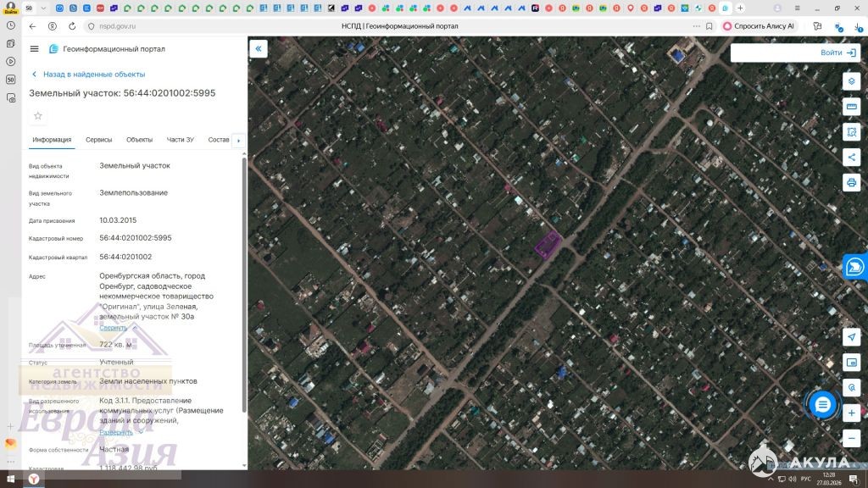The width and height of the screenshot is (868, 488).
Task: Open the map layers tool
Action: pos(852,80)
